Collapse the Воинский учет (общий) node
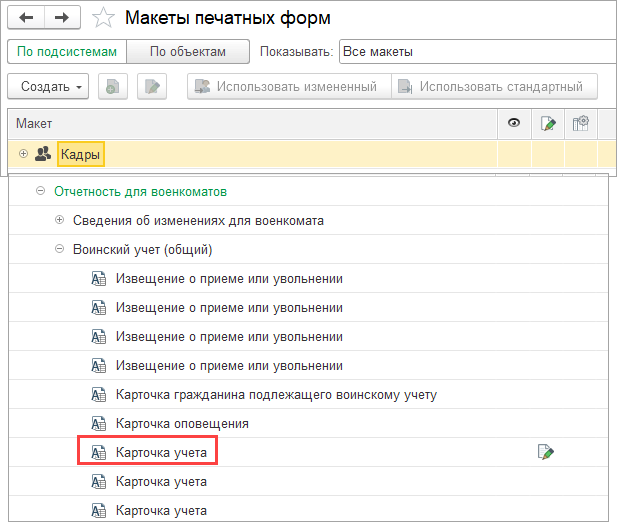Viewport: 617px width, 522px height. click(x=59, y=249)
